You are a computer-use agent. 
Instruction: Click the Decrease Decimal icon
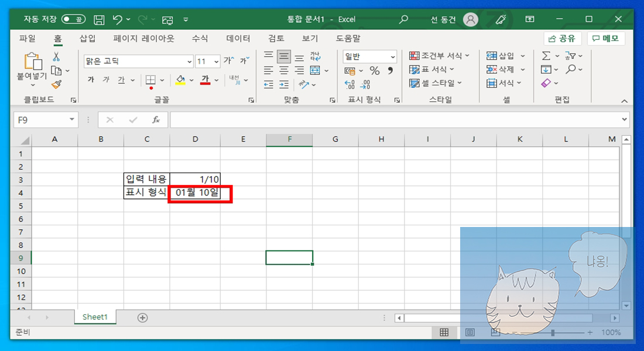(365, 85)
